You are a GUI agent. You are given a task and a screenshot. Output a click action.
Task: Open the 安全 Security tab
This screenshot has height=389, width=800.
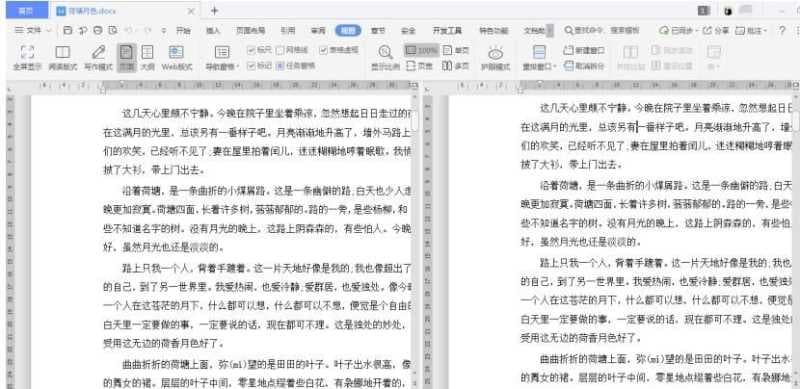(x=408, y=30)
